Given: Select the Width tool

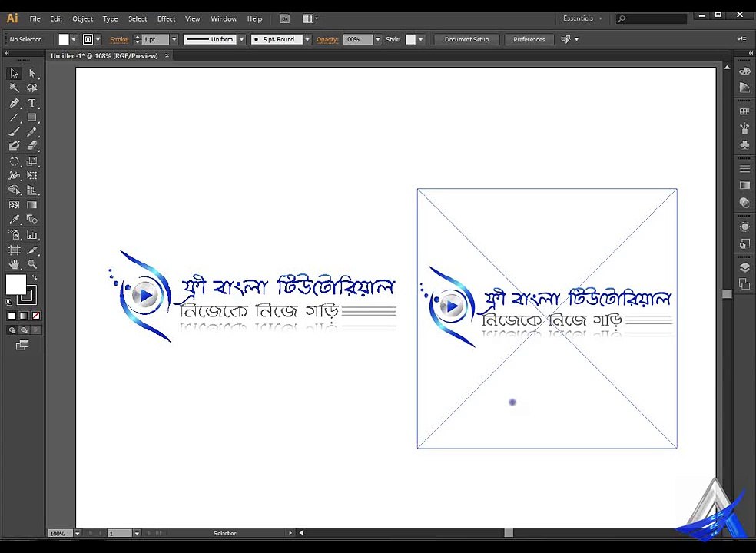Looking at the screenshot, I should (14, 175).
